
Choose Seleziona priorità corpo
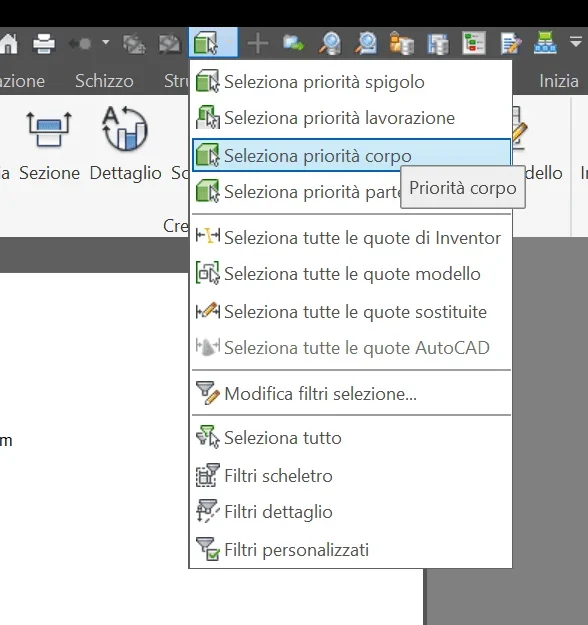pos(351,155)
